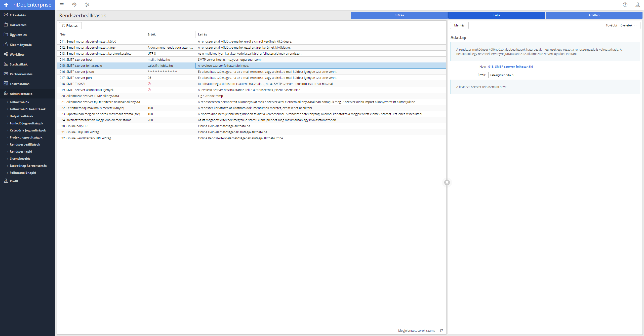Expand the Rendszernapló submenu item
This screenshot has width=644, height=336.
[21, 151]
